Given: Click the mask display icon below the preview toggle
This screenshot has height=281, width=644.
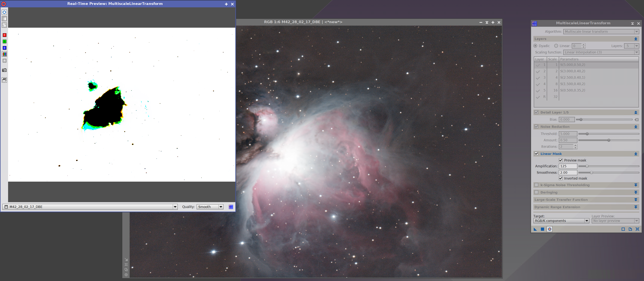Looking at the screenshot, I should (x=4, y=19).
